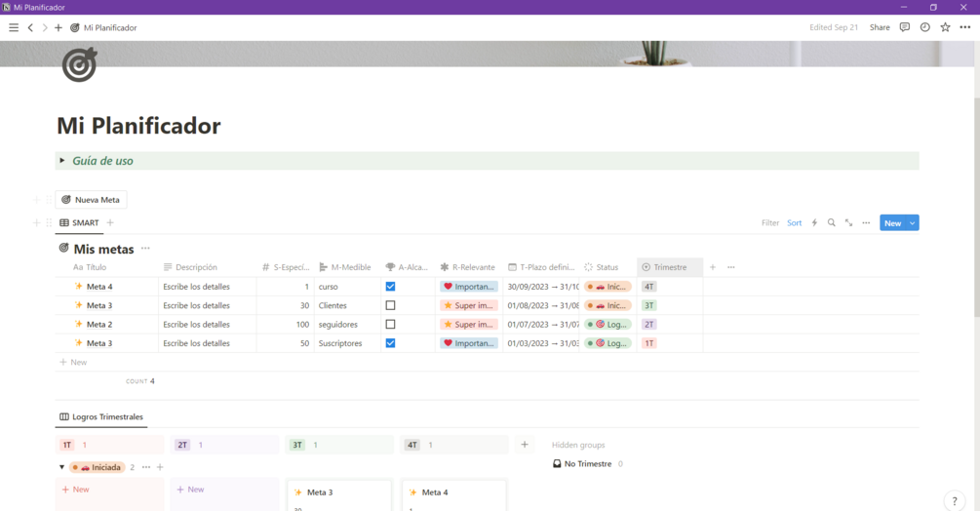Open the help question mark button
This screenshot has width=980, height=511.
coord(955,501)
